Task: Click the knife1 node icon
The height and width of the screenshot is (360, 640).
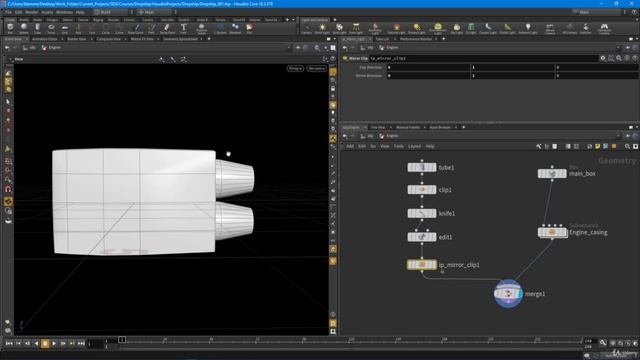Action: coord(422,213)
